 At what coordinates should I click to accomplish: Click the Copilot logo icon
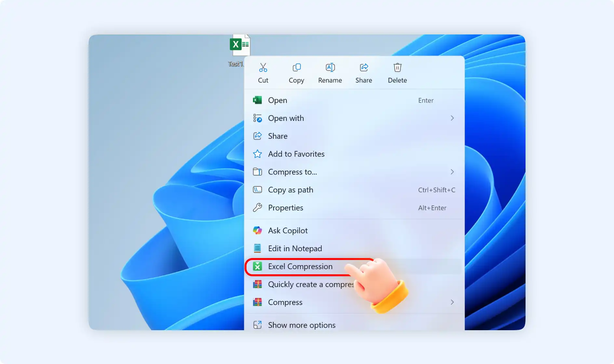tap(257, 230)
